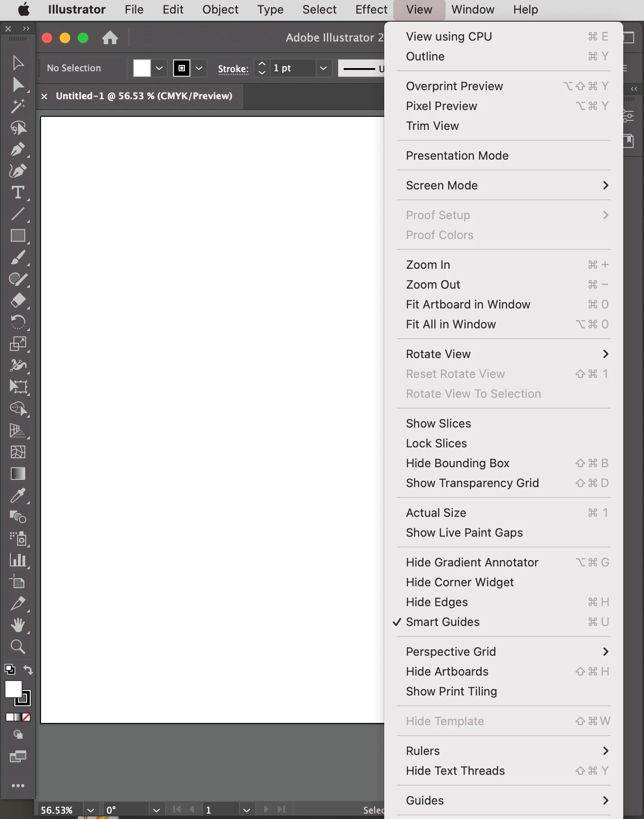Viewport: 644px width, 819px height.
Task: Select the Column Graph tool
Action: coord(18,560)
